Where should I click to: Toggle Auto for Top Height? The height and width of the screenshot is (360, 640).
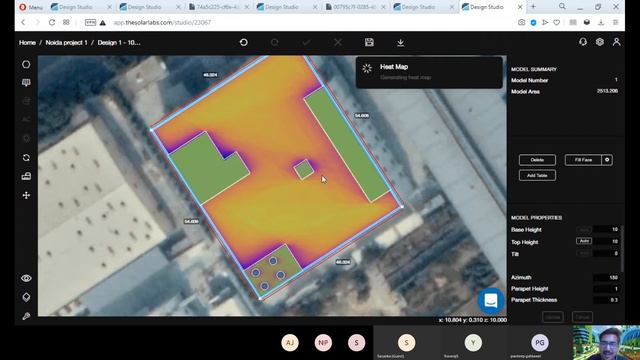(584, 241)
